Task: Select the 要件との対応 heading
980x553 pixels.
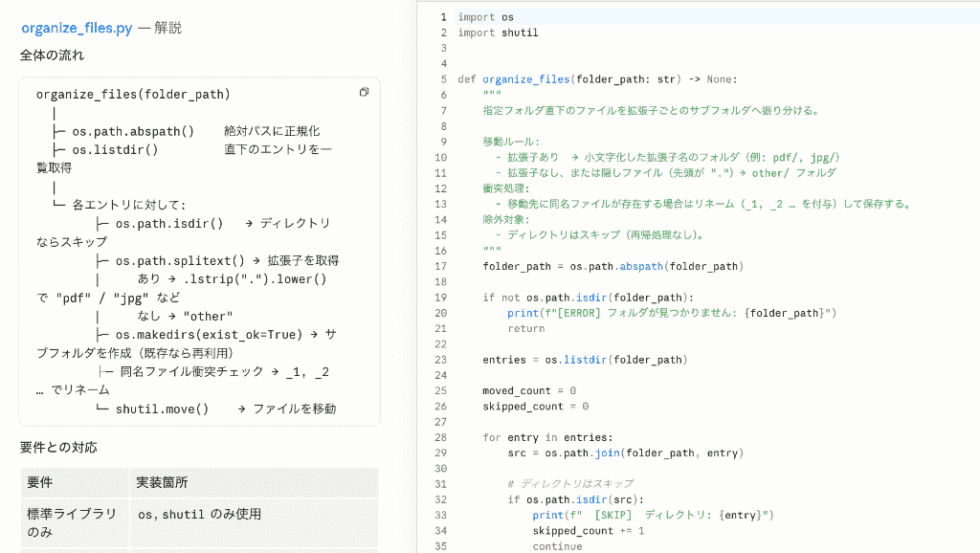Action: coord(58,448)
